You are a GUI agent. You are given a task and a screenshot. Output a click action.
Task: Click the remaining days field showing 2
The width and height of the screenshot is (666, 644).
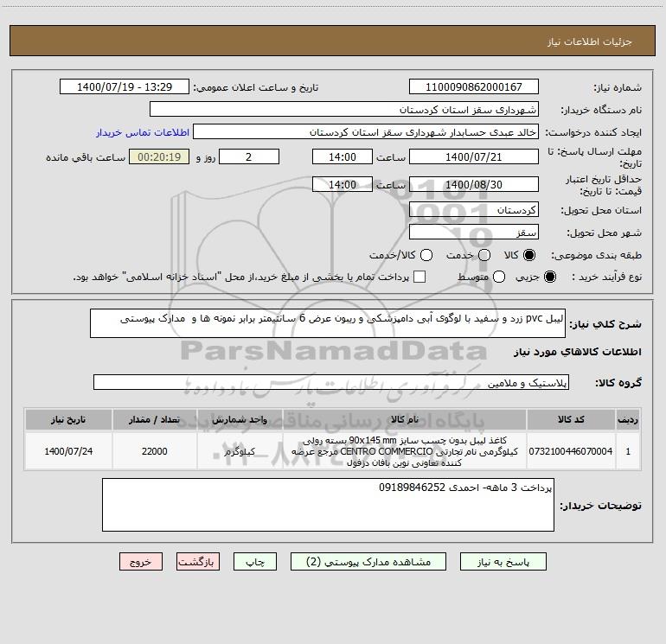click(x=249, y=156)
